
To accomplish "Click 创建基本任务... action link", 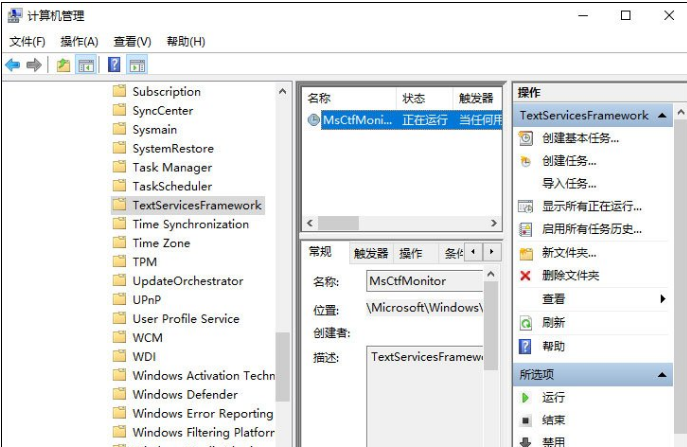I will pyautogui.click(x=581, y=138).
